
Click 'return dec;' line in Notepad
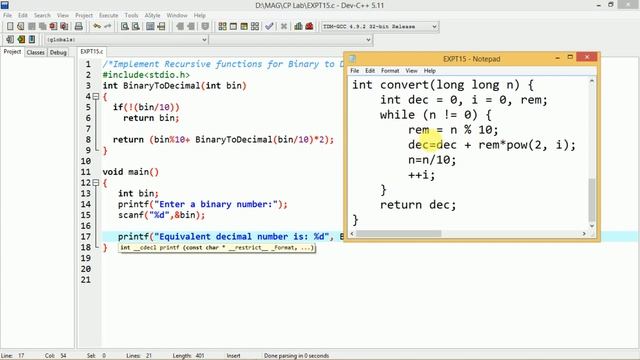[x=418, y=204]
